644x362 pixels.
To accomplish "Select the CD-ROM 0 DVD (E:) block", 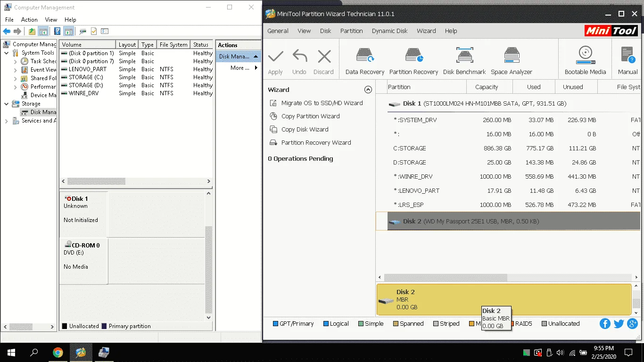I will [x=83, y=261].
